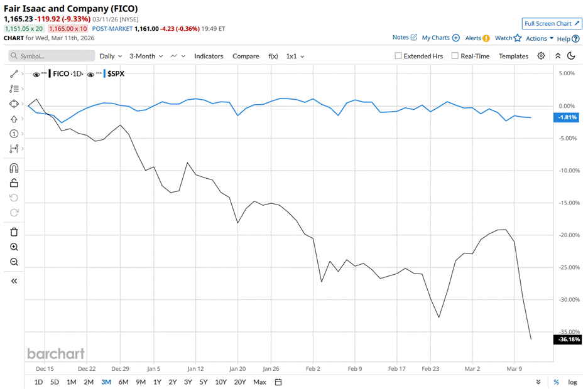
Task: Undo the last chart action
Action: pos(14,198)
